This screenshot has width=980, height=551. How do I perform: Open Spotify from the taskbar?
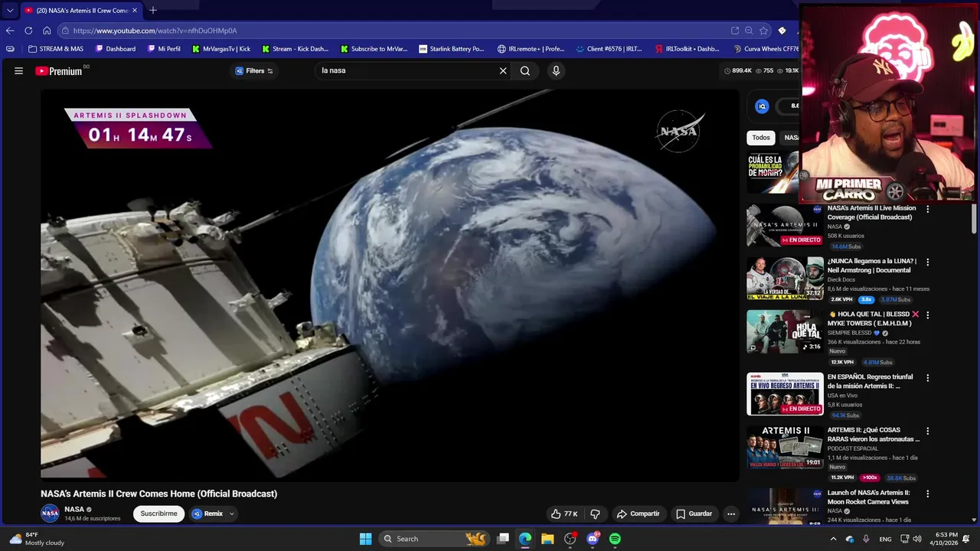click(615, 539)
